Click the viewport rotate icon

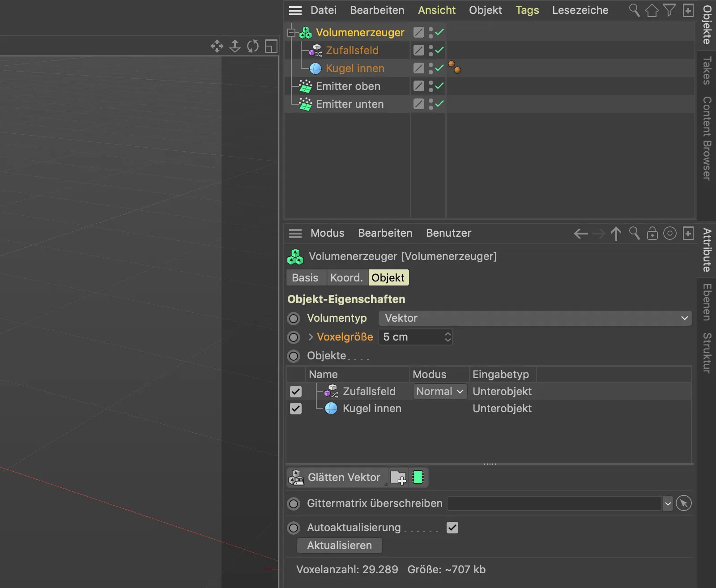253,46
